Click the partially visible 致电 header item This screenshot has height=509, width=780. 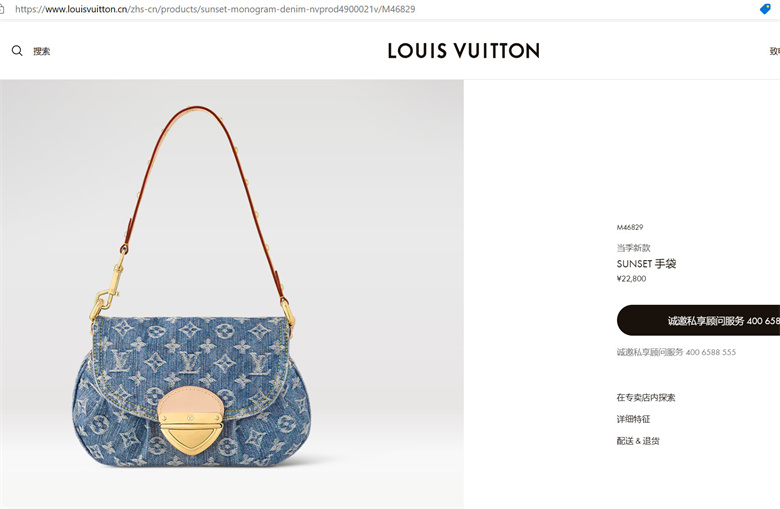(775, 51)
